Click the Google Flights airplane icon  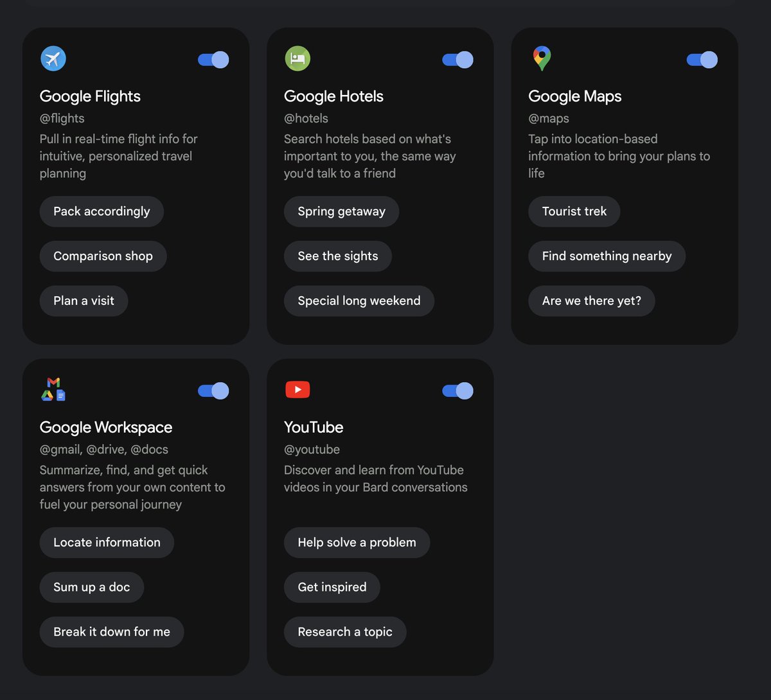coord(53,58)
